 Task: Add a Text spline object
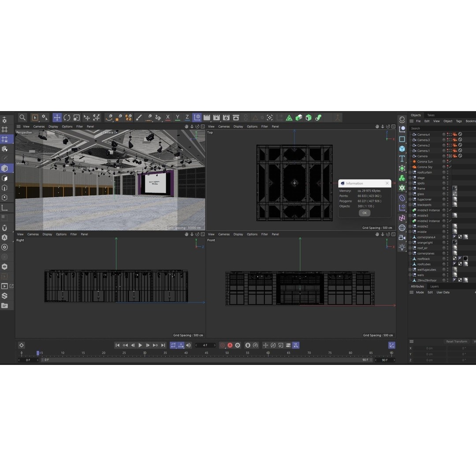tap(402, 159)
